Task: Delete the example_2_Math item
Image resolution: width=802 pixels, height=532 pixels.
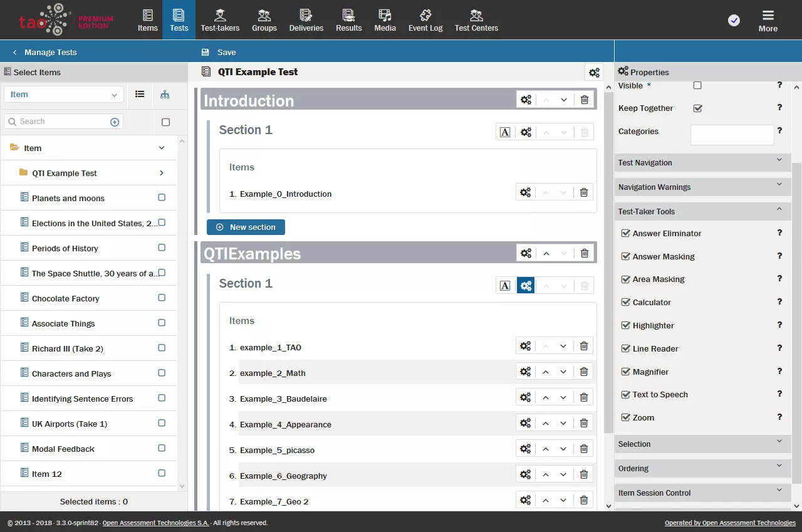Action: [584, 372]
